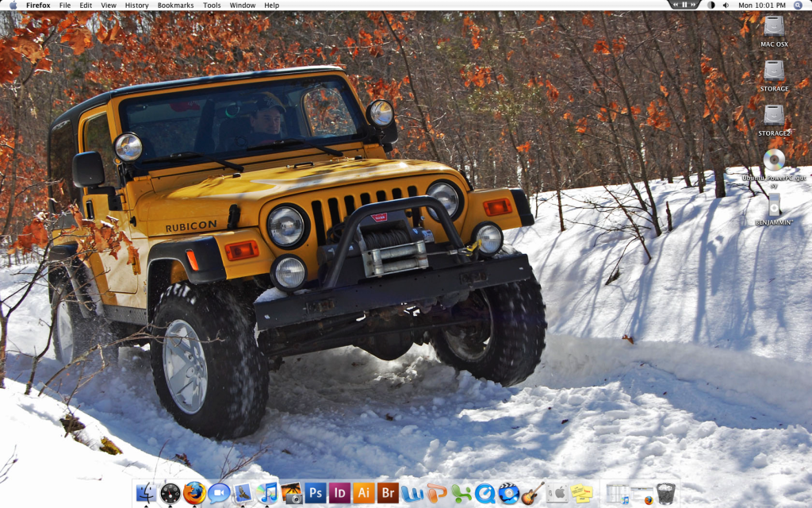Launch Illustrator (Ai) from the dock
Screen dimensions: 812x508
(x=363, y=493)
